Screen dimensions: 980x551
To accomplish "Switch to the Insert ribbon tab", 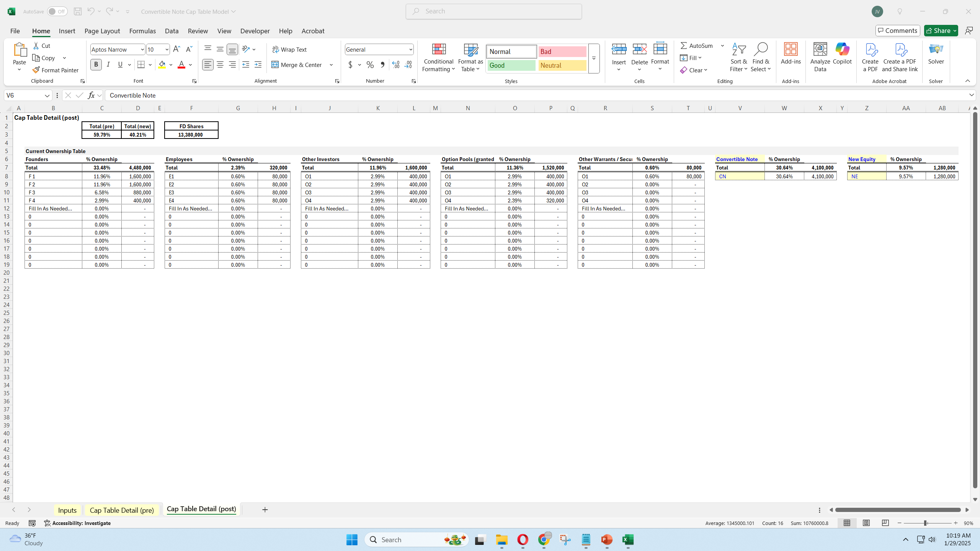I will point(67,31).
